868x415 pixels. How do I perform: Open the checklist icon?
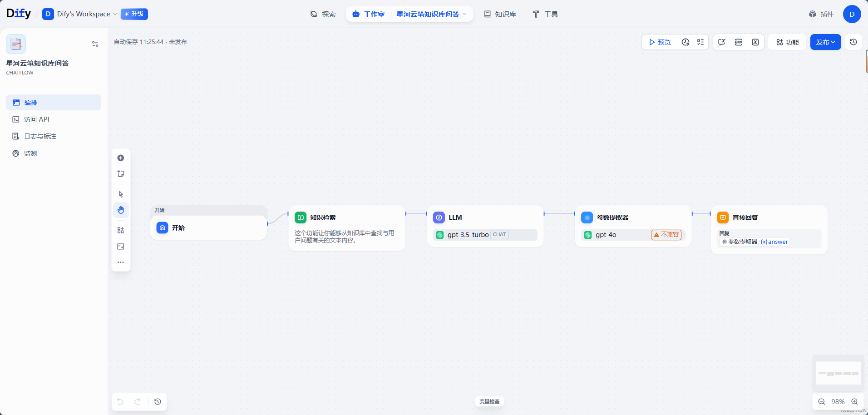tap(700, 42)
